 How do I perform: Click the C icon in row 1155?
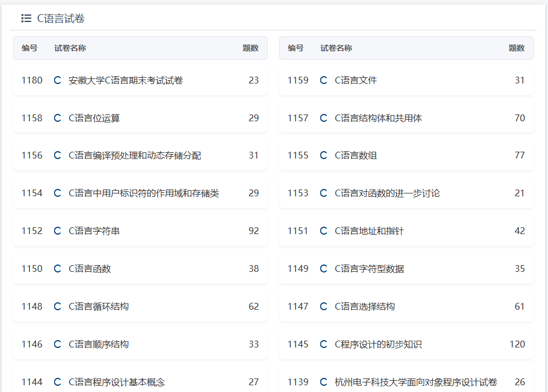[323, 155]
